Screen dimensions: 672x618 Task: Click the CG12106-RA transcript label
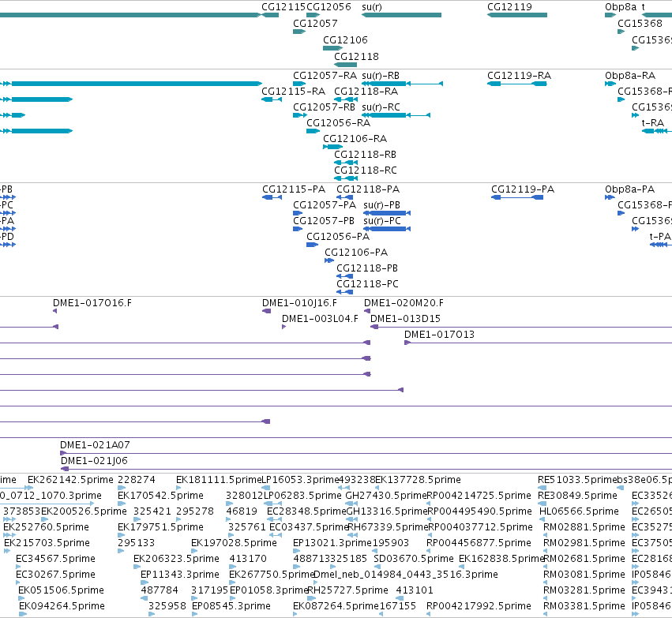(x=355, y=139)
